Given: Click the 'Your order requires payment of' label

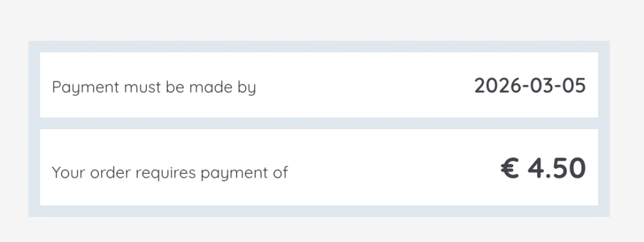Looking at the screenshot, I should (x=170, y=173).
